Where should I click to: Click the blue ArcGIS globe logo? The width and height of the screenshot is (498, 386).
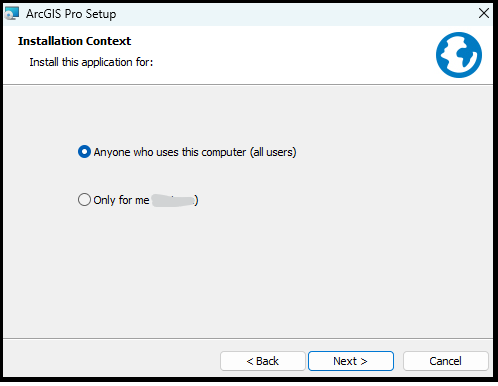(459, 55)
